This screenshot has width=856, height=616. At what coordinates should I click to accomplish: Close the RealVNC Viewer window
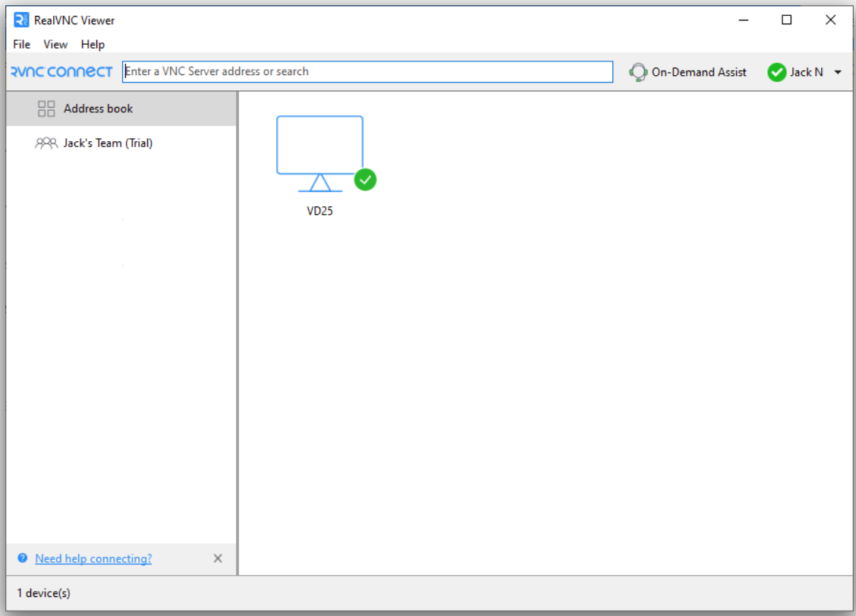830,20
